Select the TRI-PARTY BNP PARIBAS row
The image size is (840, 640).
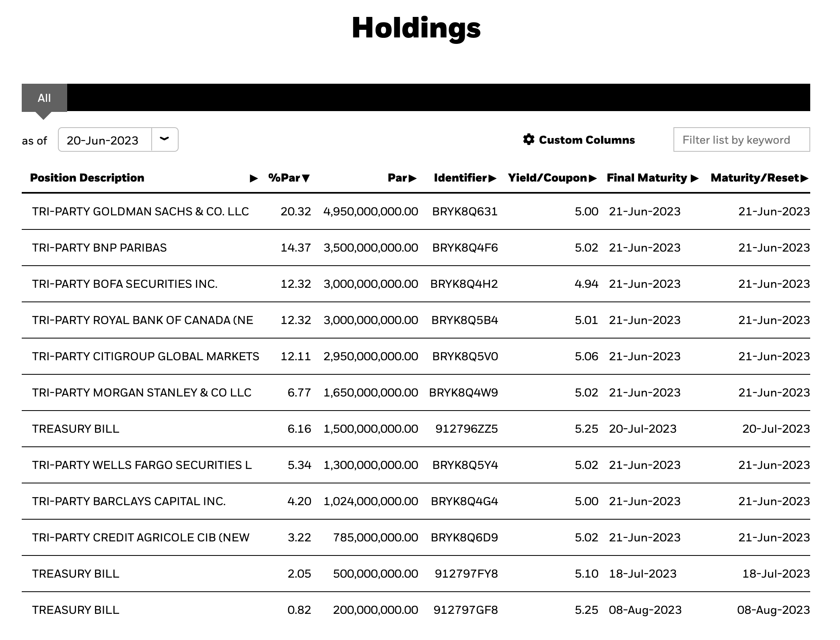tap(416, 248)
